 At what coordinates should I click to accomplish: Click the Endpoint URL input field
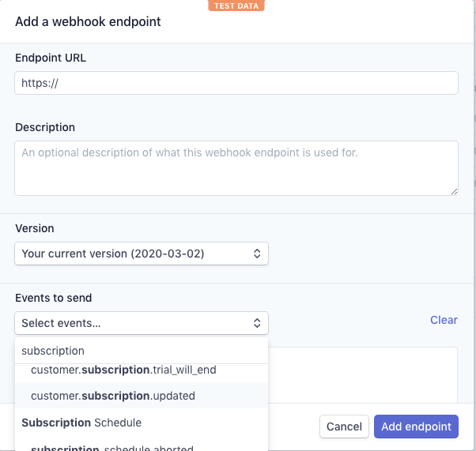pos(236,83)
